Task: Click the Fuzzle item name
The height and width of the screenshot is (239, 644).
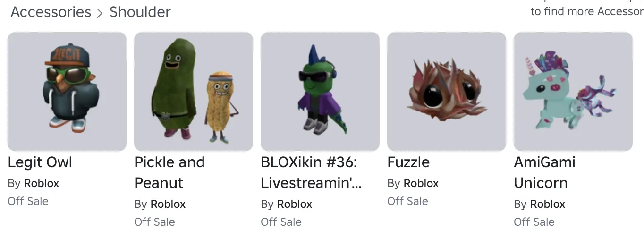Action: pyautogui.click(x=408, y=162)
